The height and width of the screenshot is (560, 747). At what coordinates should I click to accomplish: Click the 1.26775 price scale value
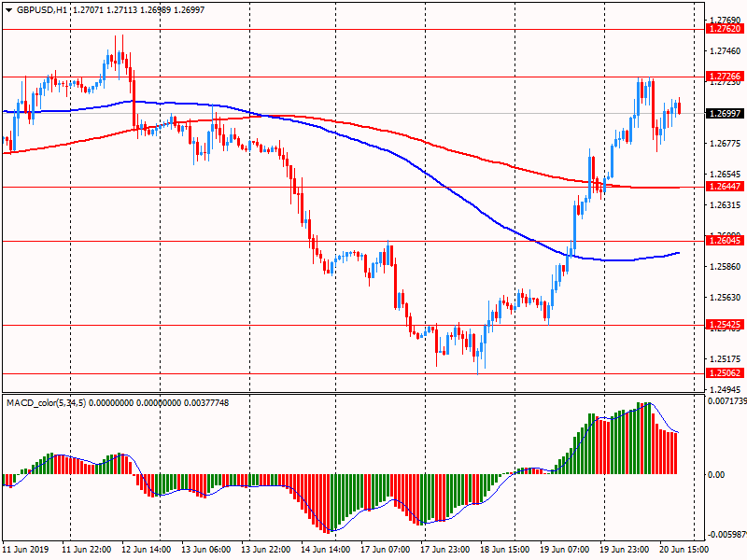(726, 144)
